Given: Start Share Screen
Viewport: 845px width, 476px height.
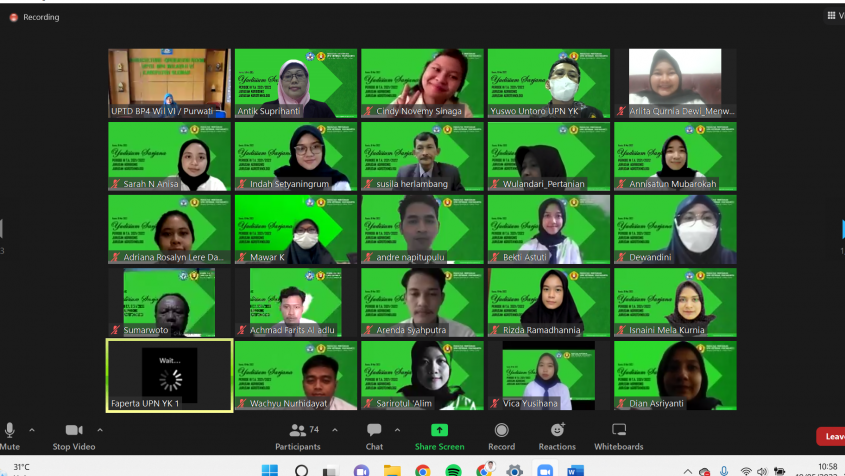Looking at the screenshot, I should (x=439, y=436).
